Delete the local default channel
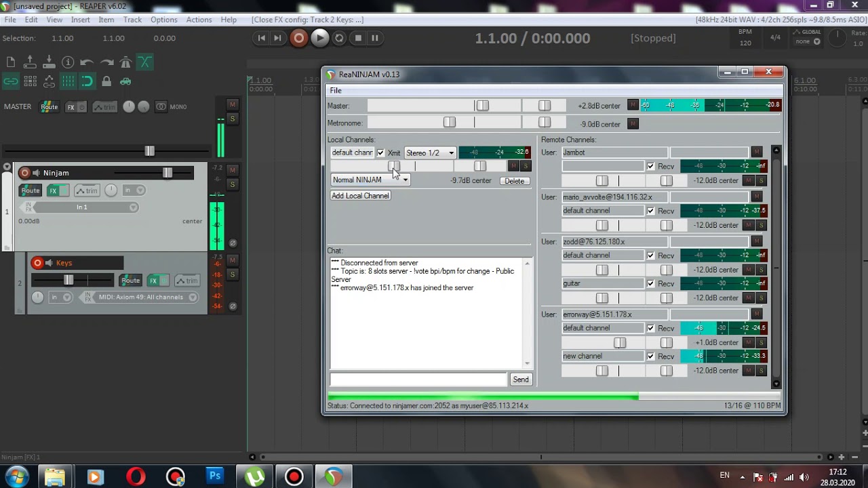Viewport: 868px width, 488px height. [514, 181]
